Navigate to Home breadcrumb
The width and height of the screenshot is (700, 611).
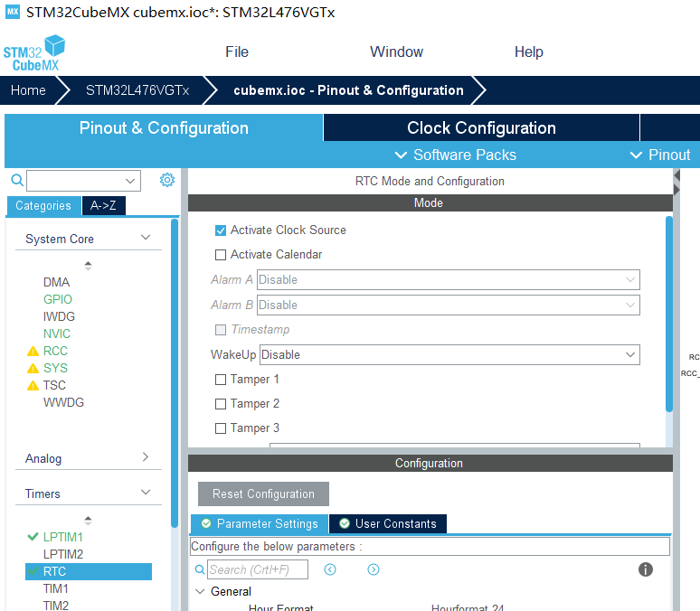pyautogui.click(x=28, y=90)
